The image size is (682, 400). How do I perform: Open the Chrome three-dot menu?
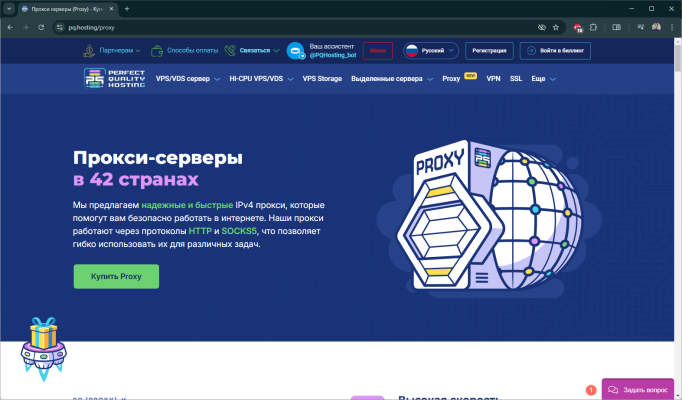coord(671,27)
